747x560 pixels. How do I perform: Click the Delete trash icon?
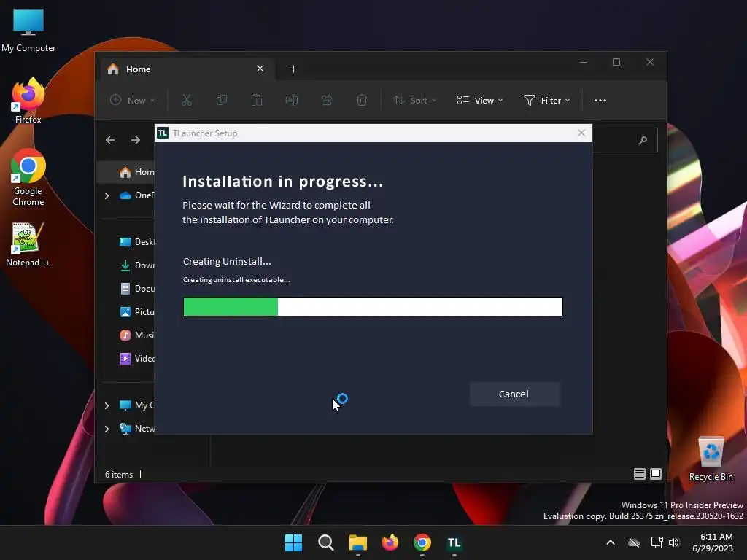tap(362, 100)
